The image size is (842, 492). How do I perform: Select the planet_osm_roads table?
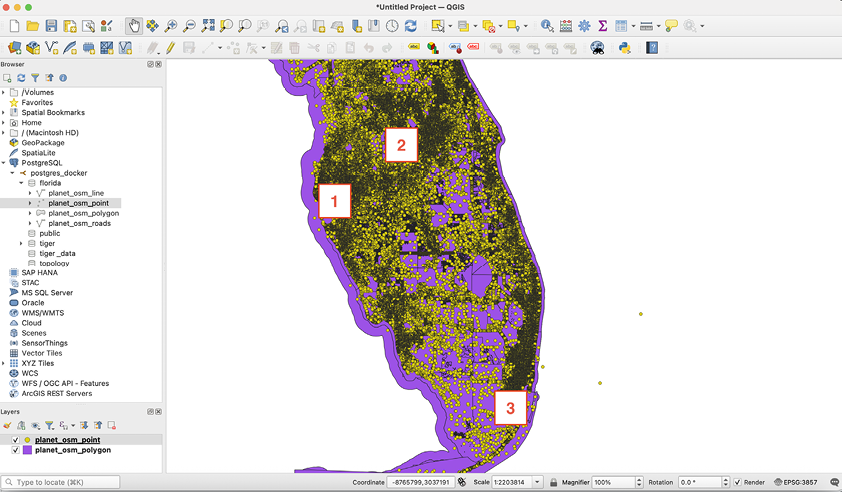click(79, 223)
